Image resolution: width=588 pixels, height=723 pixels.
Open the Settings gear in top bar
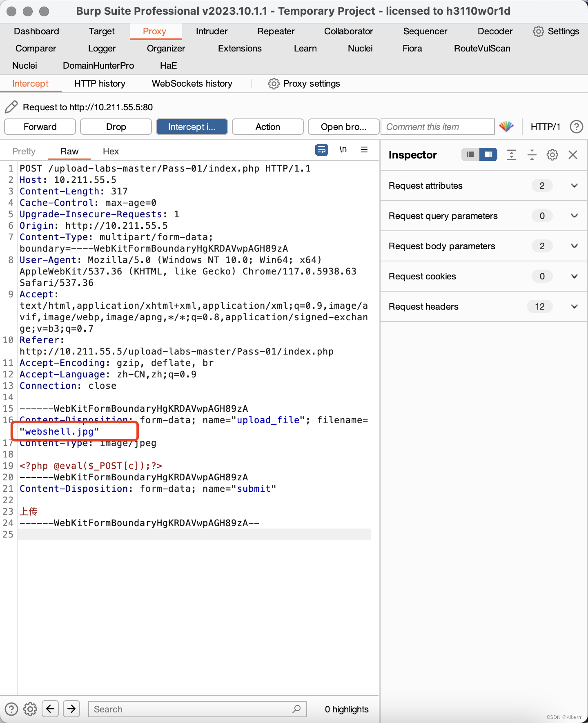pos(538,31)
